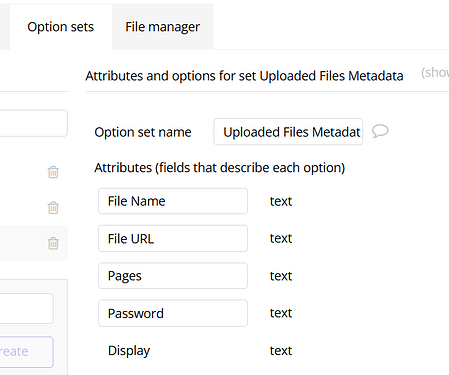Click the partially visible (show…) link by the heading
The width and height of the screenshot is (449, 375).
point(435,72)
